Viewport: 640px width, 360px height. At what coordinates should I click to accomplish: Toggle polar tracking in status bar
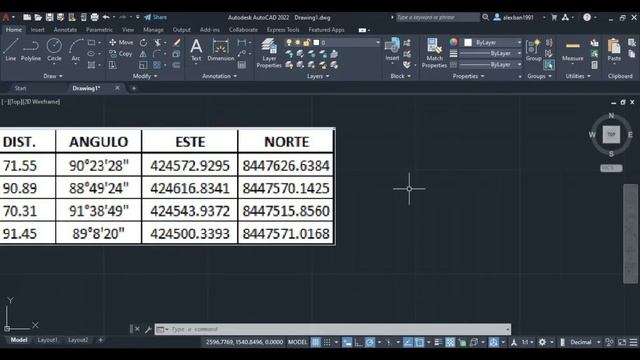click(x=370, y=342)
